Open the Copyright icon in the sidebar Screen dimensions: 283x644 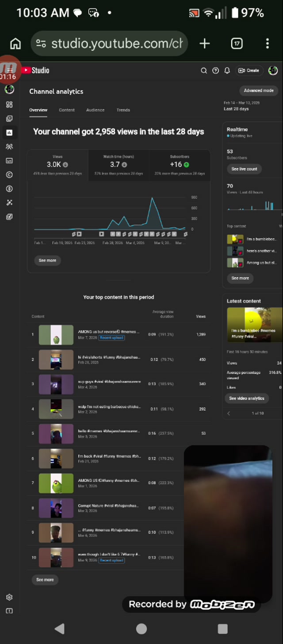click(9, 175)
